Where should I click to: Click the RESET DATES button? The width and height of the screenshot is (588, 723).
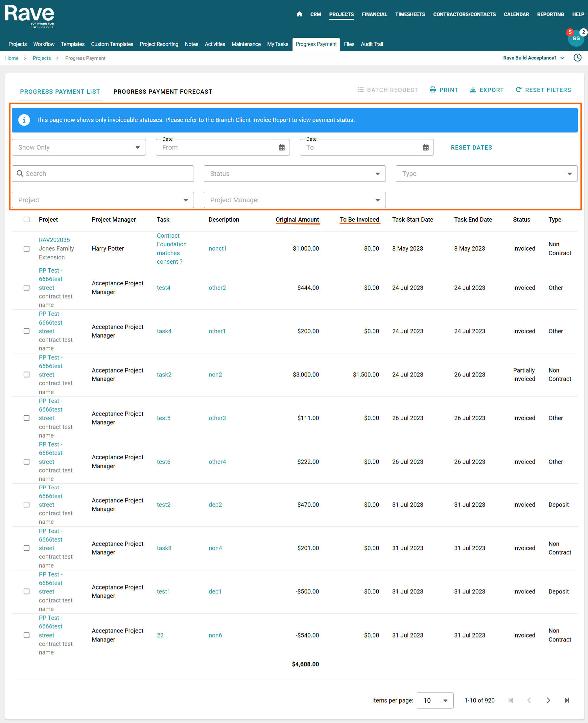(x=471, y=148)
